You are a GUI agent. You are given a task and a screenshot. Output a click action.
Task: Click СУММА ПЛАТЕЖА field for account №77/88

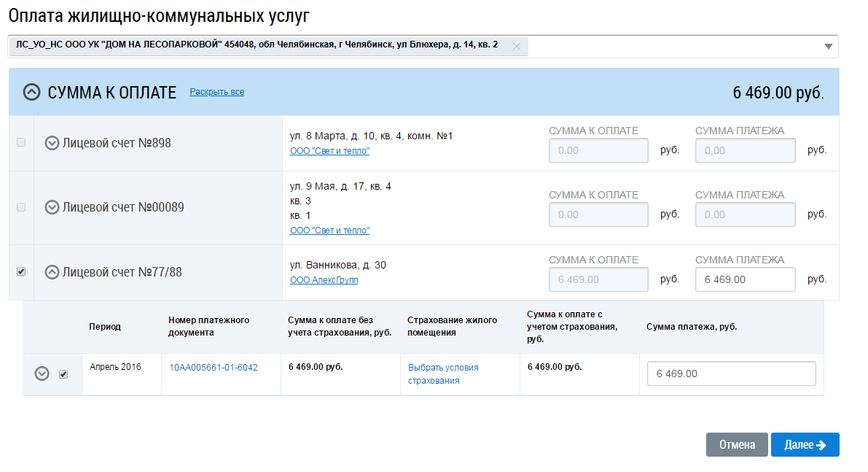tap(744, 279)
